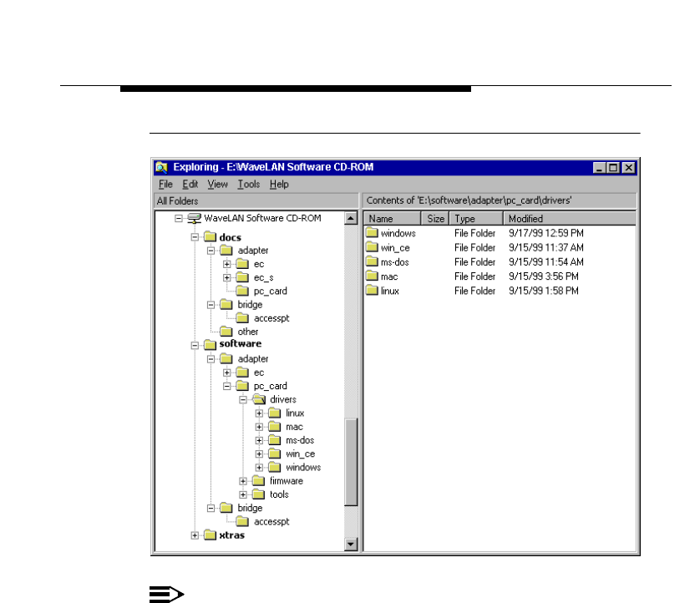Select the other folder icon
Viewport: 700px width, 603px height.
226,332
